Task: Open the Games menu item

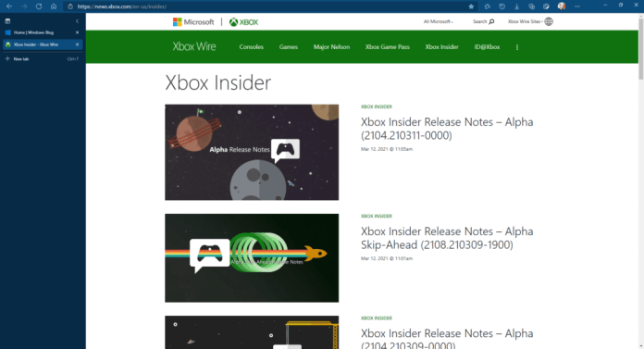Action: (x=289, y=47)
